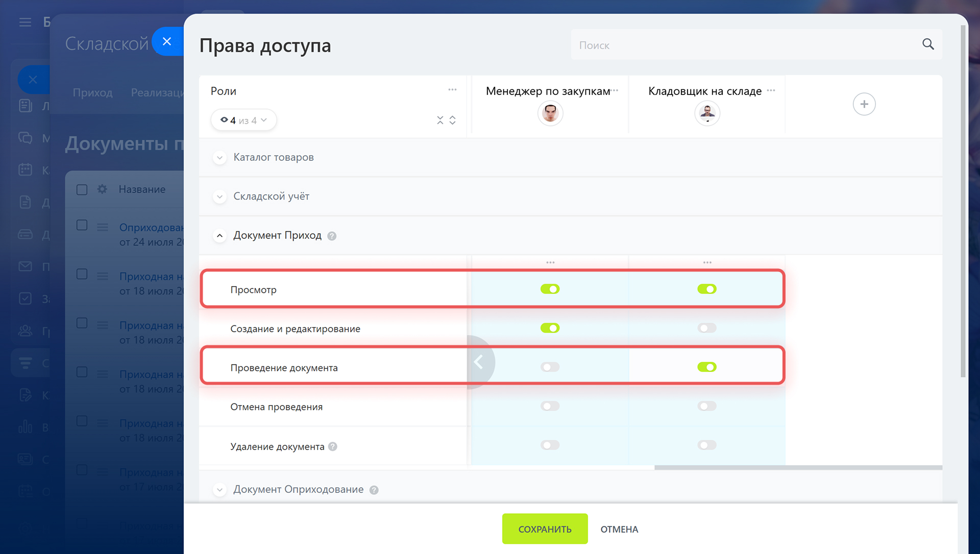This screenshot has width=980, height=554.
Task: Open the three-dots menu beside Роли
Action: coord(452,90)
